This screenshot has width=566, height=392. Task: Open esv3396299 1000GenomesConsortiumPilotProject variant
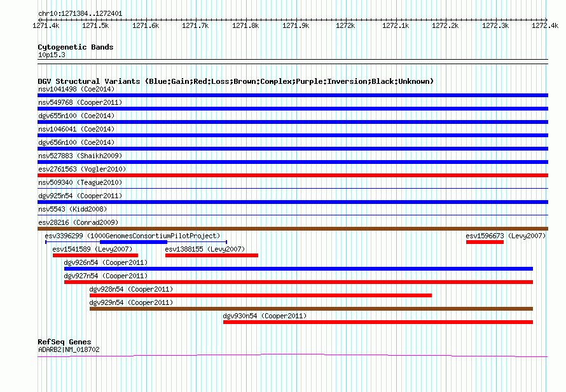(x=132, y=236)
